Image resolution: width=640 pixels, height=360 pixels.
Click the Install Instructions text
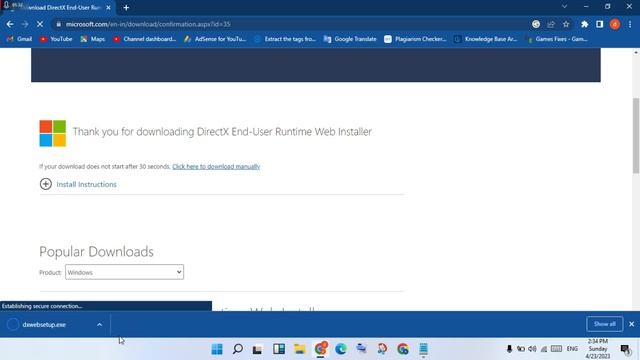[87, 184]
